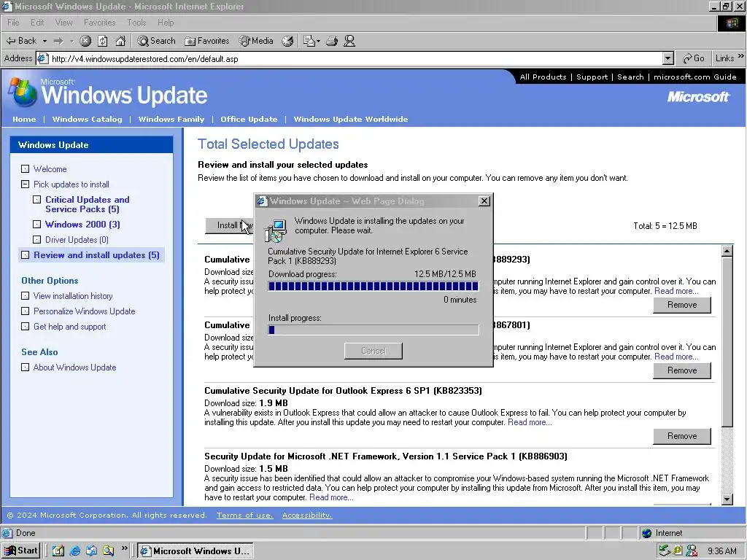Open the Favorites toolbar pane
747x560 pixels.
pos(207,41)
